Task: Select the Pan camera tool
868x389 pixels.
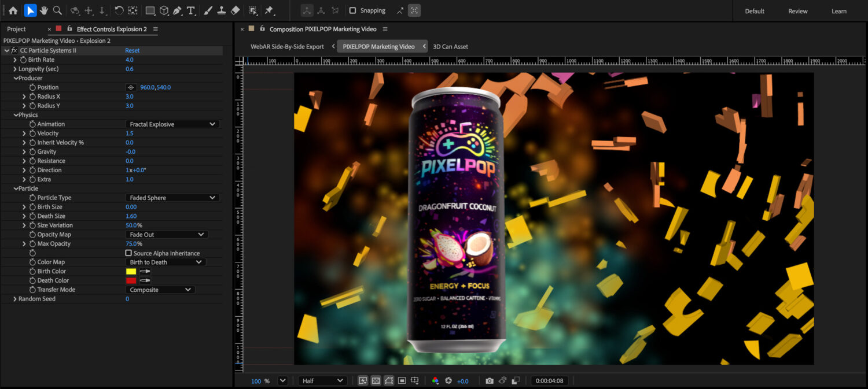Action: [x=89, y=10]
